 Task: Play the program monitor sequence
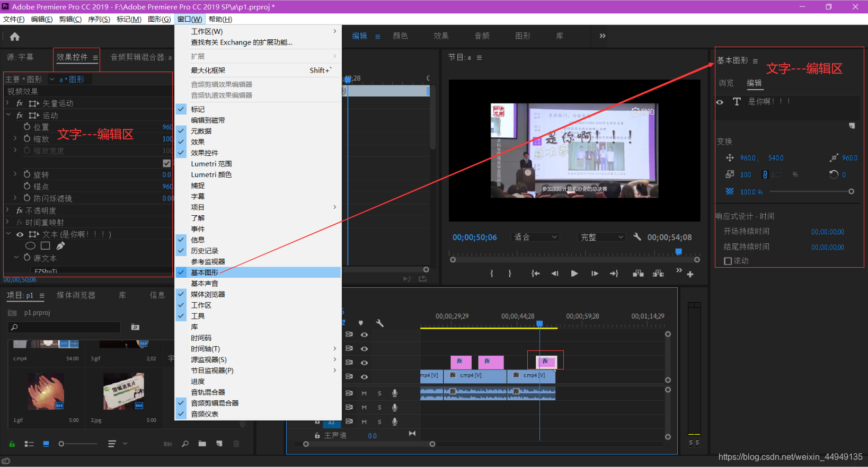pos(574,274)
